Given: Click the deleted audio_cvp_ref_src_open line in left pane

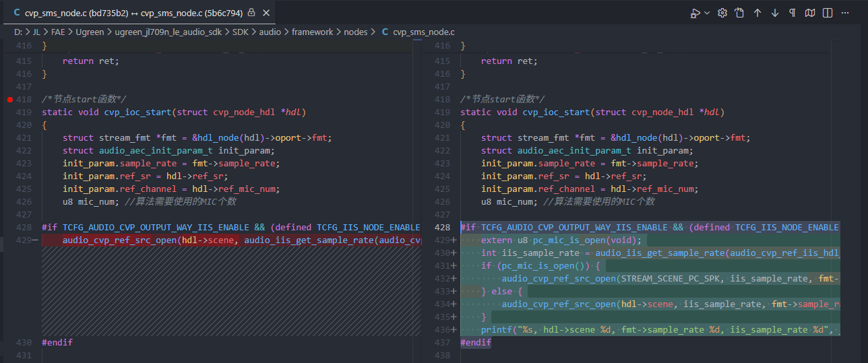Looking at the screenshot, I should click(x=241, y=240).
